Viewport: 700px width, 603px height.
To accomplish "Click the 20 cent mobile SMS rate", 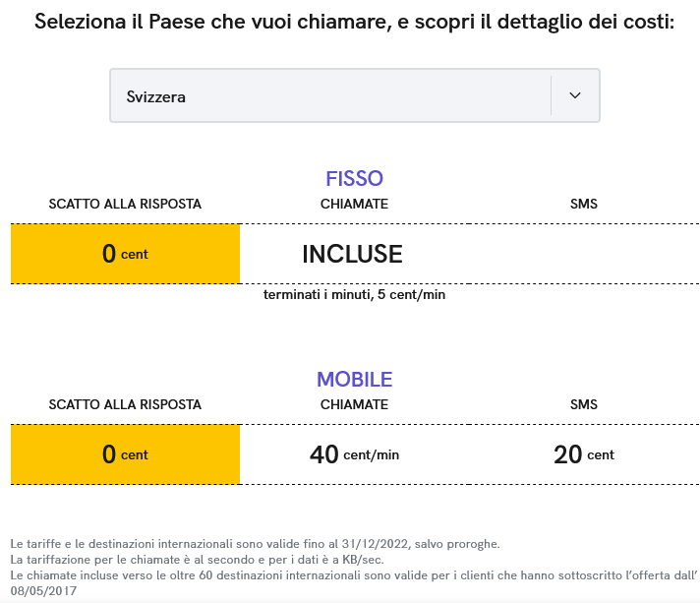I will [x=584, y=454].
